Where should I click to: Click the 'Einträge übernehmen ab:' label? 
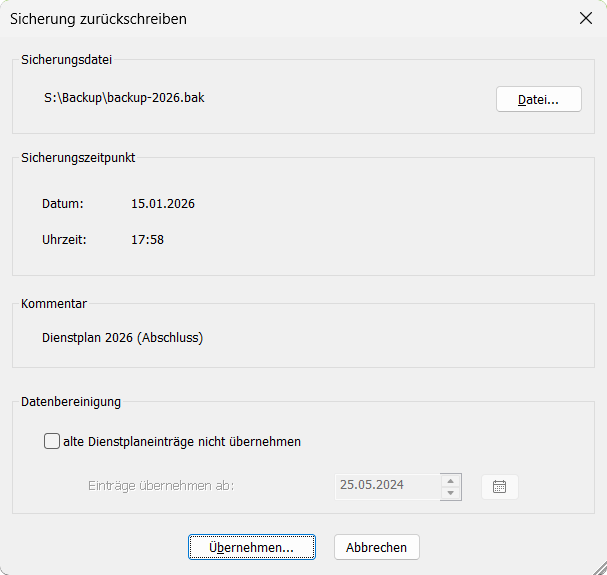pos(161,486)
